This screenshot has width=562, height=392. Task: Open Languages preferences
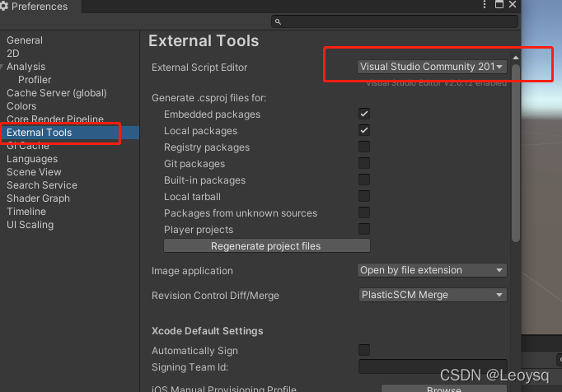coord(32,159)
